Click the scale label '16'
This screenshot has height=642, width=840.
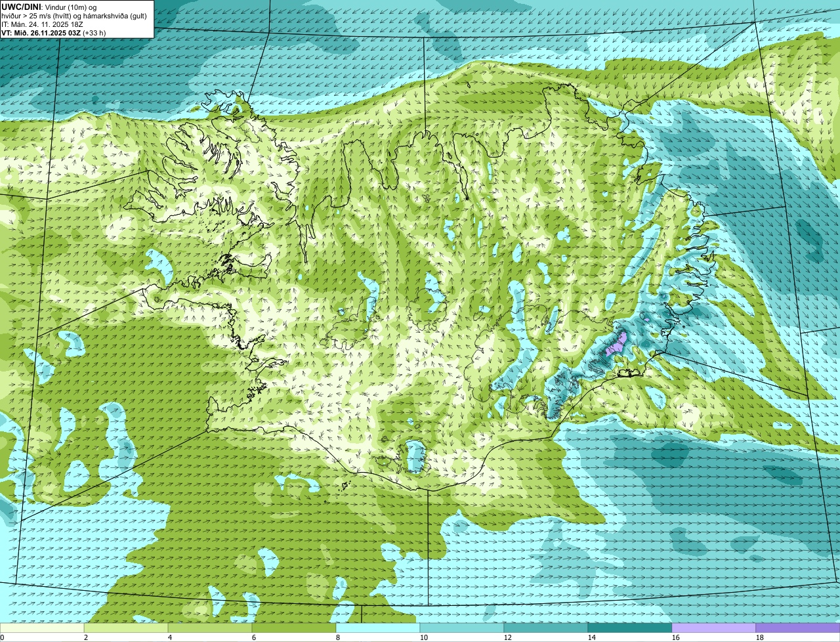pos(676,637)
